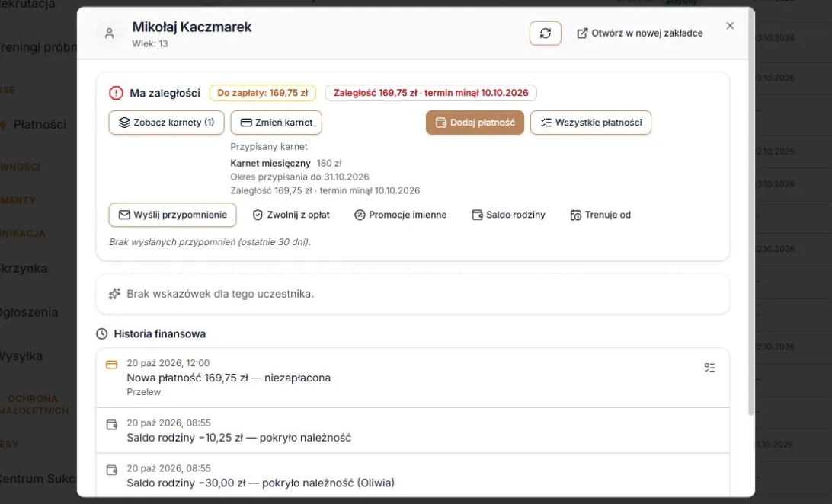Click the sparkle icon beside Brak wskazówek
Viewport: 832px width, 504px height.
114,294
